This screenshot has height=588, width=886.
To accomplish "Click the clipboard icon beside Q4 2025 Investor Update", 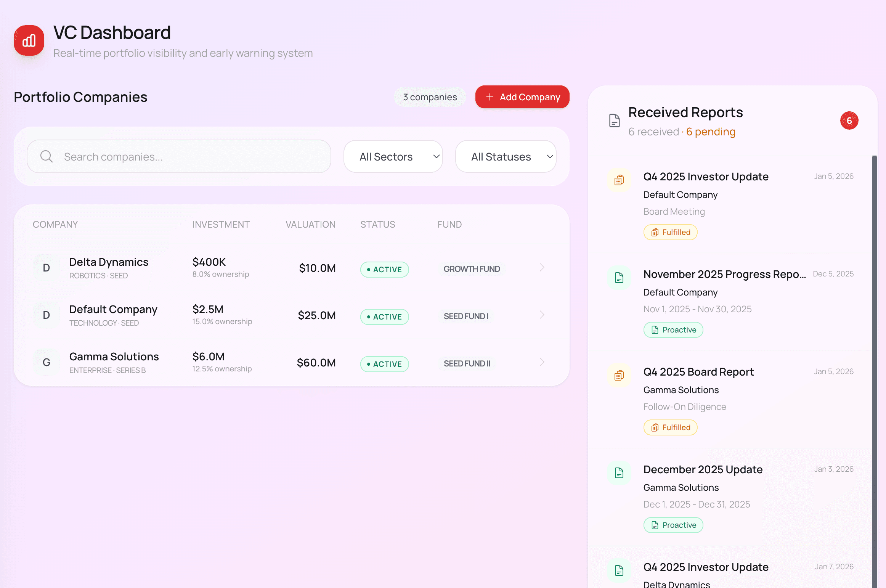I will click(619, 180).
